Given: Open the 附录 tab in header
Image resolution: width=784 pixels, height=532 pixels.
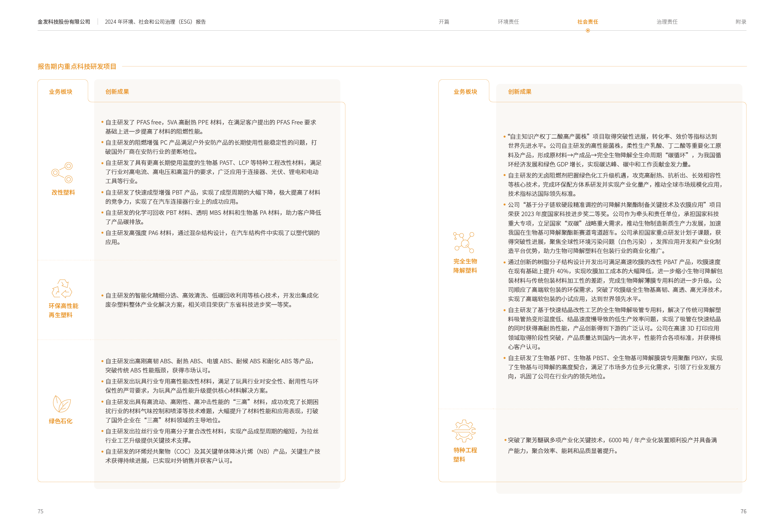Looking at the screenshot, I should click(x=740, y=22).
